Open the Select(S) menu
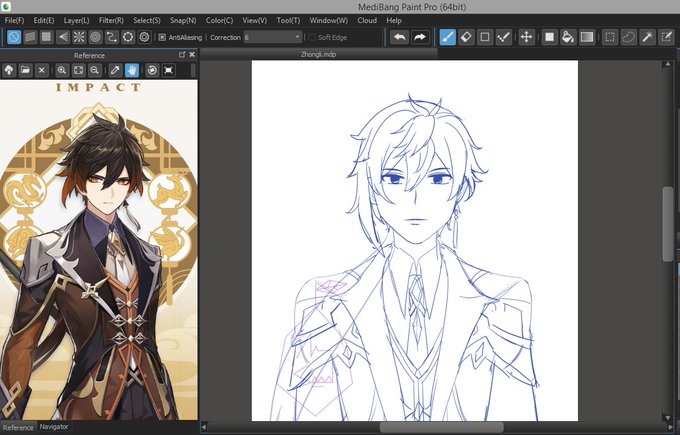The image size is (680, 435). click(147, 20)
